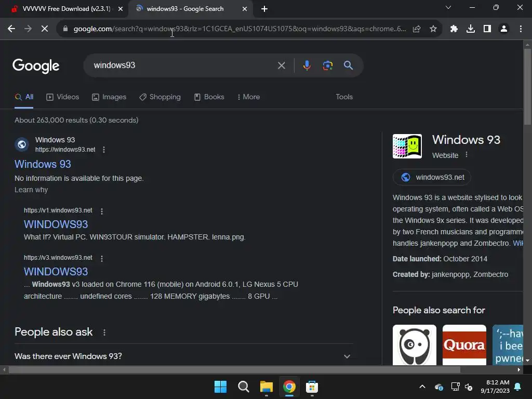Open options dots next to windows93.net result
This screenshot has height=399, width=532.
coord(104,150)
